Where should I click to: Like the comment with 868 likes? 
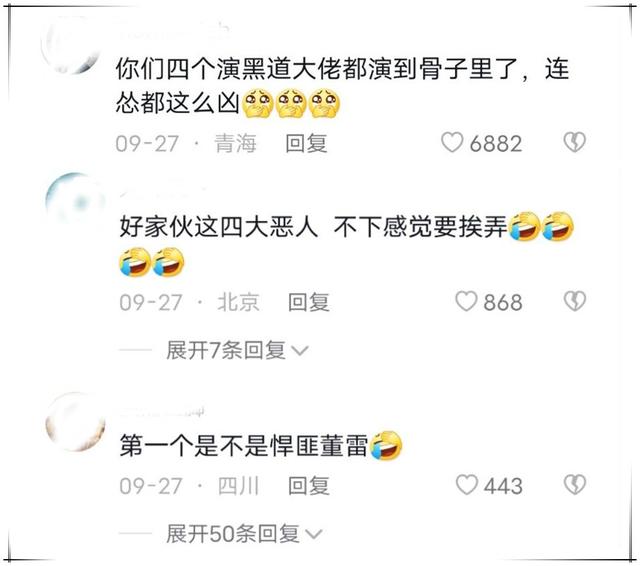(x=466, y=301)
